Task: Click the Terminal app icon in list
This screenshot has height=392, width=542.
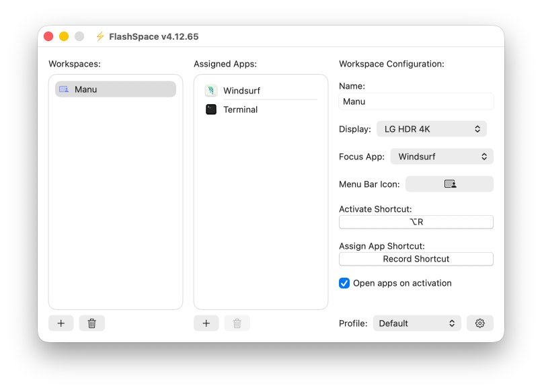Action: tap(211, 110)
